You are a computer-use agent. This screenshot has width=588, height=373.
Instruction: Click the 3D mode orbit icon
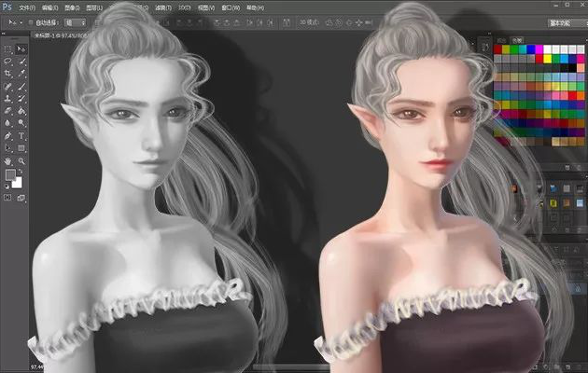(x=329, y=22)
